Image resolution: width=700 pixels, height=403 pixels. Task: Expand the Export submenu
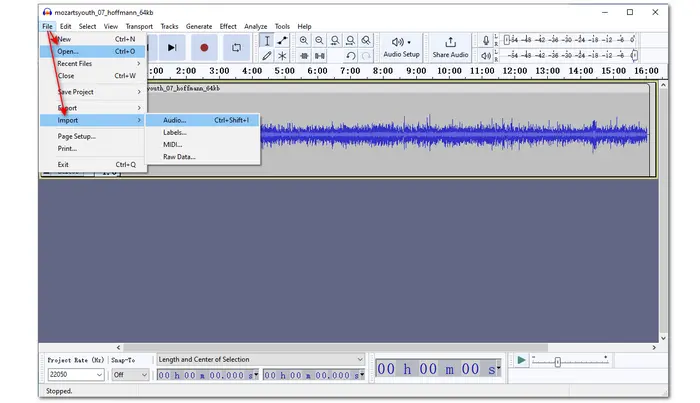pyautogui.click(x=93, y=108)
